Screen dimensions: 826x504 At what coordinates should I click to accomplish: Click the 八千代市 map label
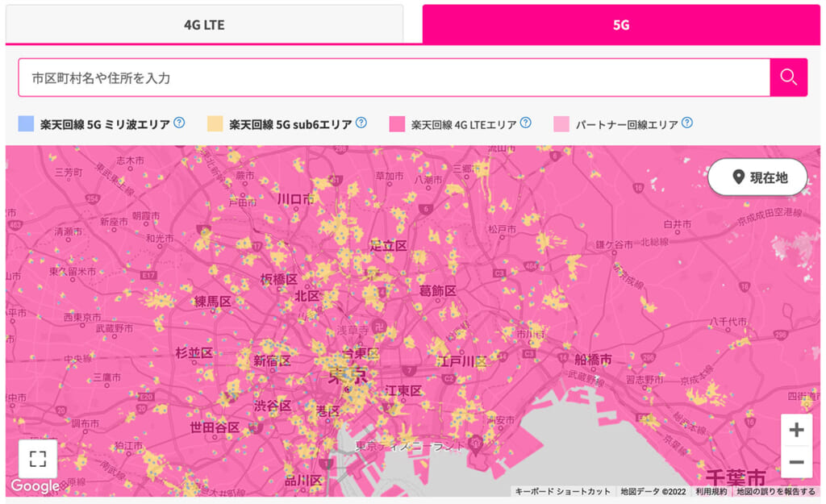coord(728,321)
